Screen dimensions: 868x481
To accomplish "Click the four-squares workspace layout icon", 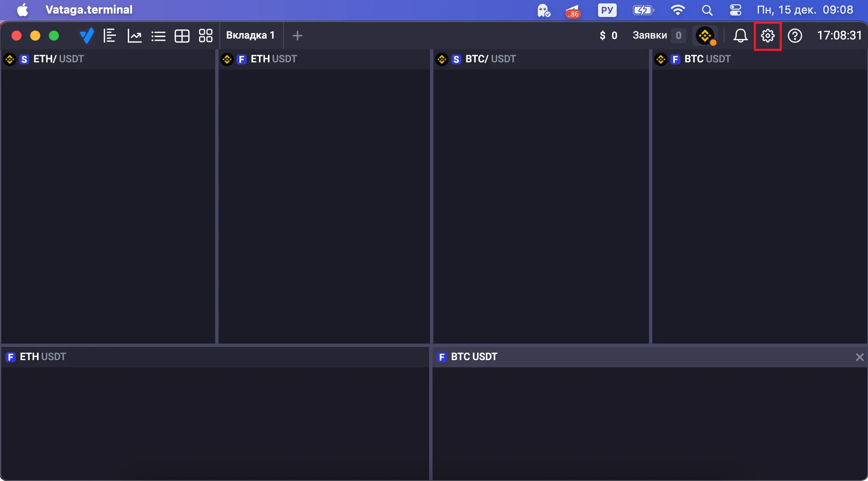I will click(206, 36).
